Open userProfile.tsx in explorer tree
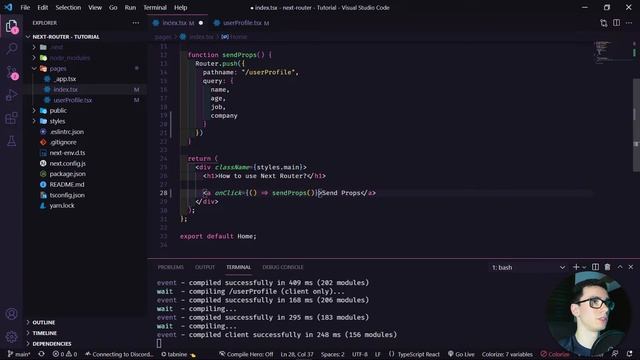This screenshot has width=640, height=360. point(72,100)
